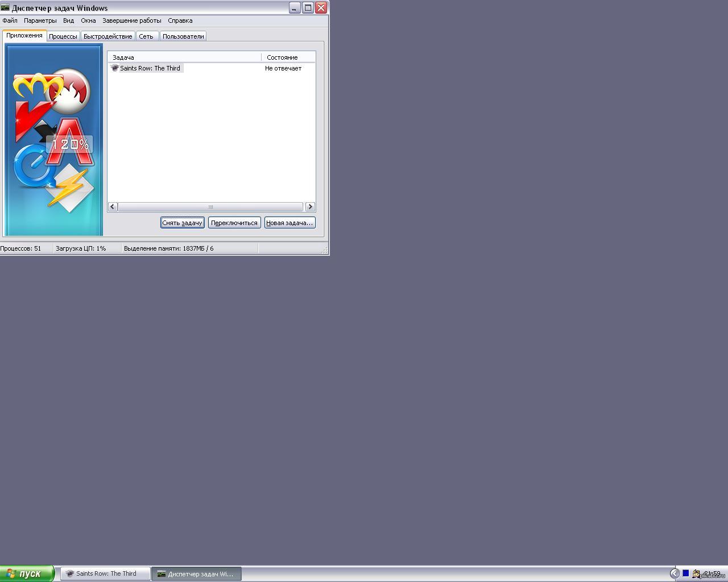Viewport: 728px width, 582px height.
Task: Open the Вид menu
Action: 68,20
